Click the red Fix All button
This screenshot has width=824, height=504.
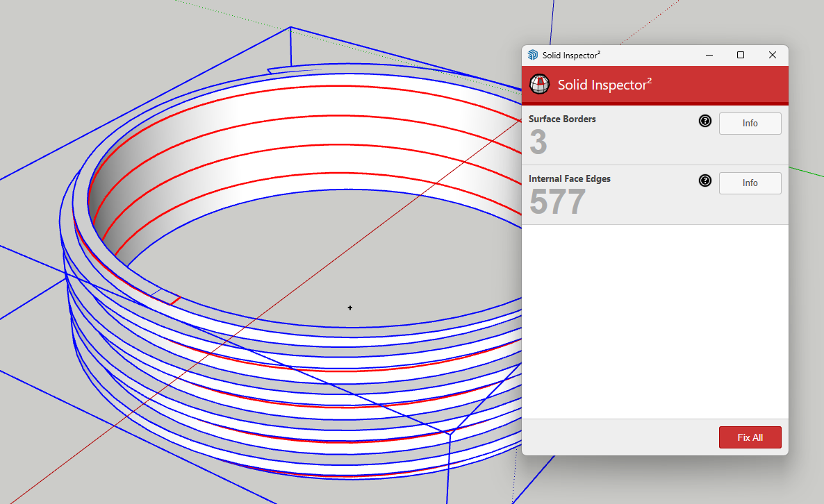click(750, 437)
